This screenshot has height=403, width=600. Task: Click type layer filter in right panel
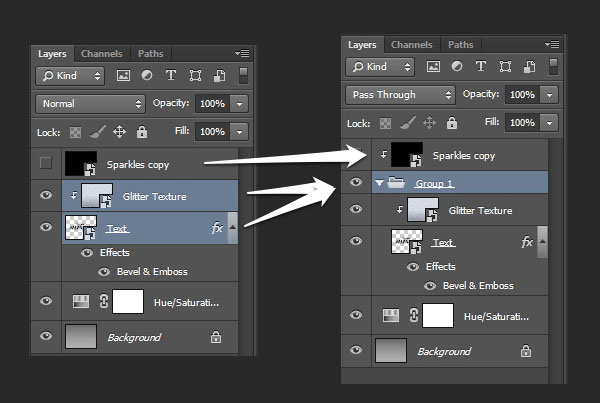481,66
